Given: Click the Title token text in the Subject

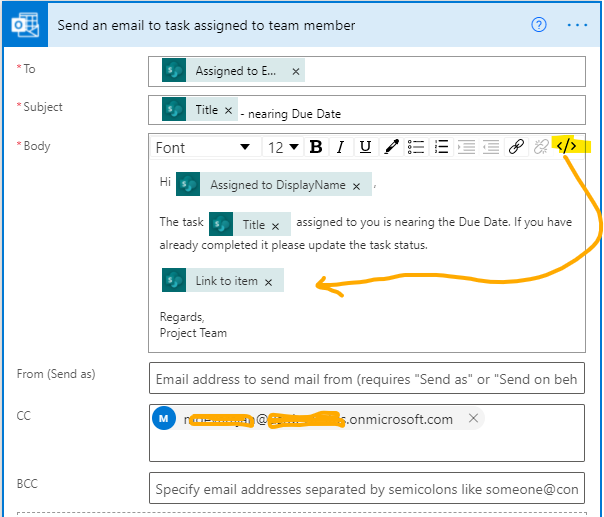Looking at the screenshot, I should click(x=207, y=110).
